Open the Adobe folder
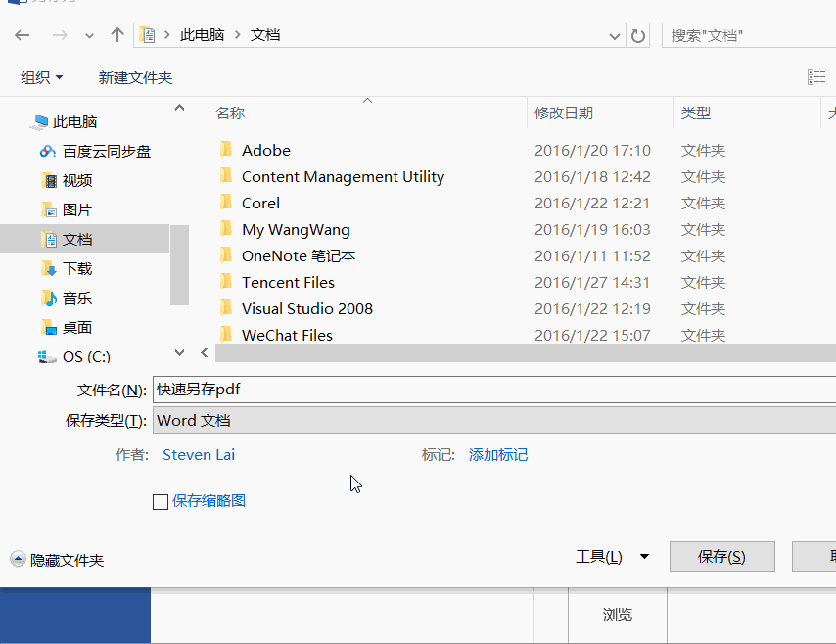 pyautogui.click(x=265, y=150)
